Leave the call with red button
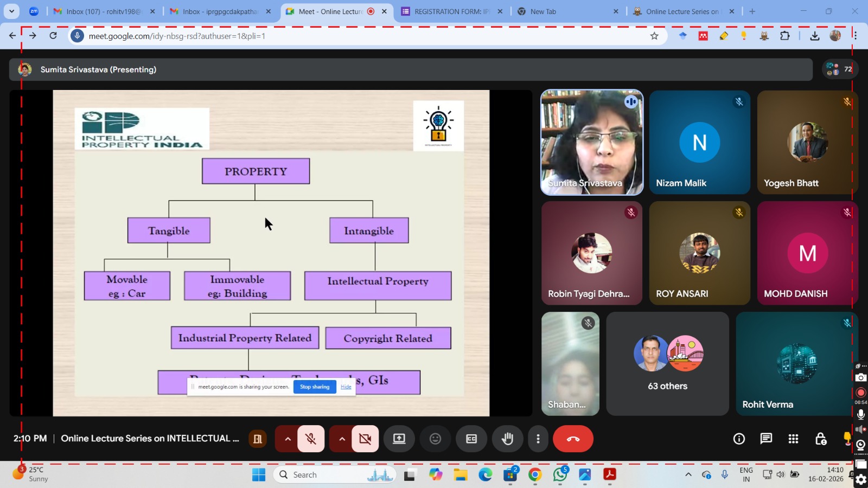 pyautogui.click(x=573, y=439)
